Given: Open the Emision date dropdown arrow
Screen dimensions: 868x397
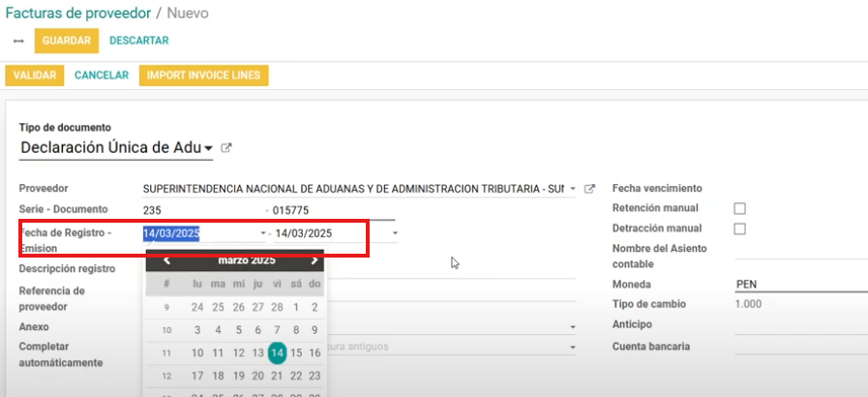Looking at the screenshot, I should click(x=395, y=233).
